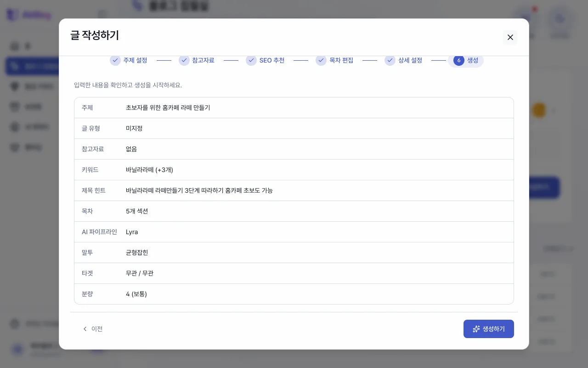Close the 글 작성하기 dialog
The width and height of the screenshot is (588, 368).
(x=510, y=37)
